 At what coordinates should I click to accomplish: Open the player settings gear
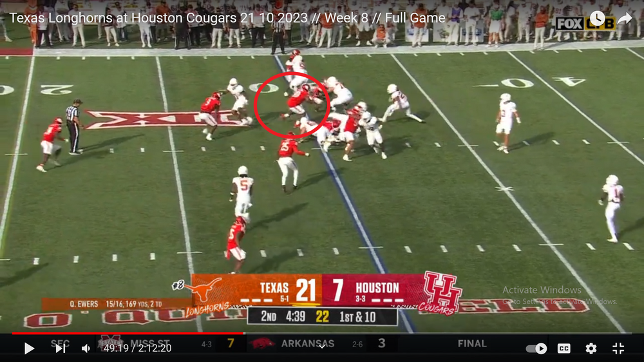pos(591,348)
